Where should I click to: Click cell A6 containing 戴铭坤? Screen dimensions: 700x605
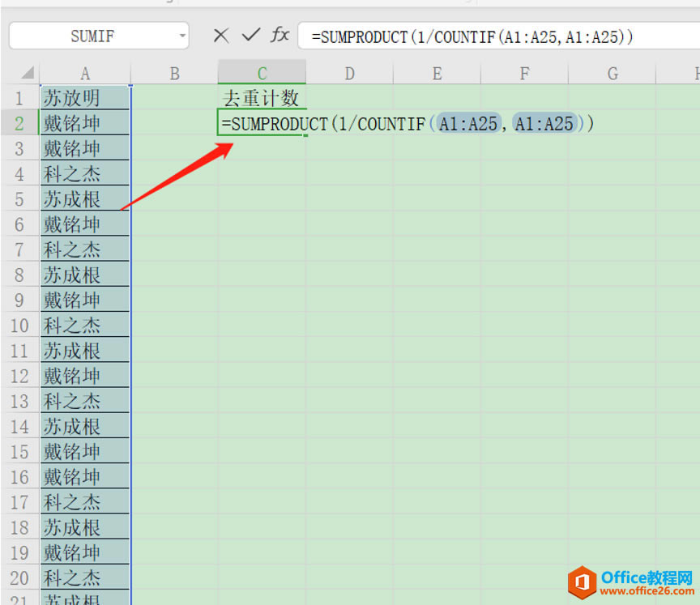pyautogui.click(x=85, y=224)
